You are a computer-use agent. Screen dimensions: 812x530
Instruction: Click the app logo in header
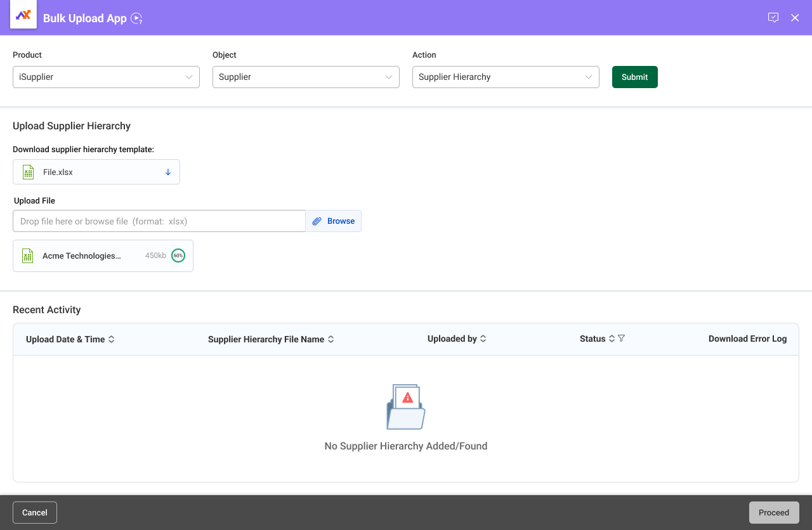23,15
